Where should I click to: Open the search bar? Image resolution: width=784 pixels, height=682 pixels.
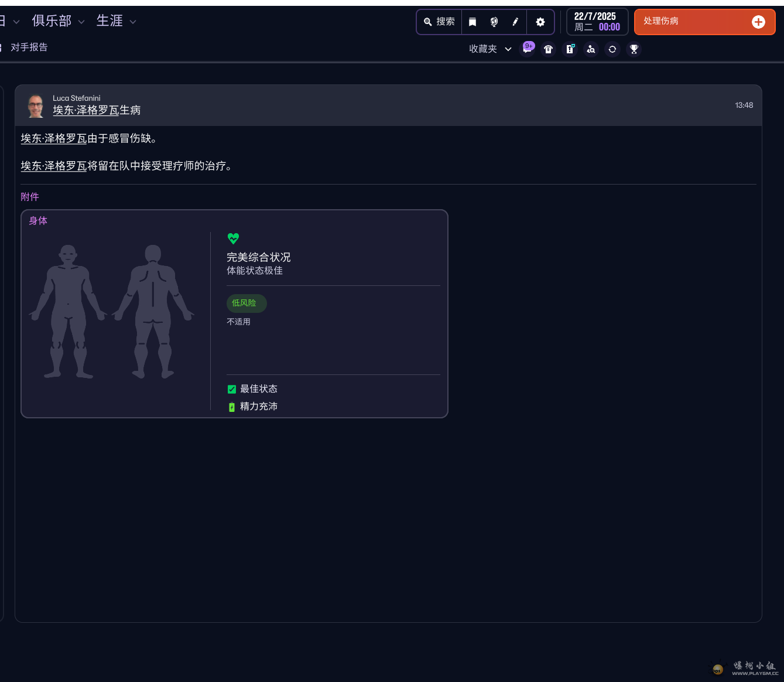tap(439, 21)
